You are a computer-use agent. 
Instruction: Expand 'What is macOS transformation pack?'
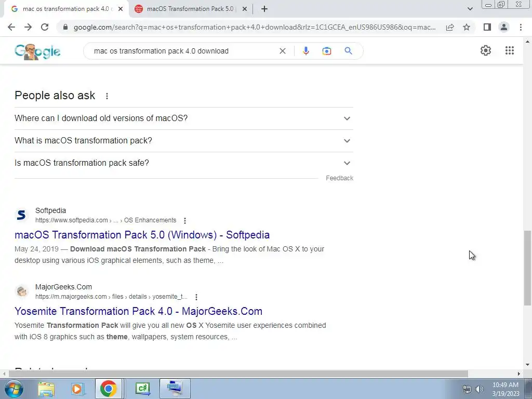(184, 141)
